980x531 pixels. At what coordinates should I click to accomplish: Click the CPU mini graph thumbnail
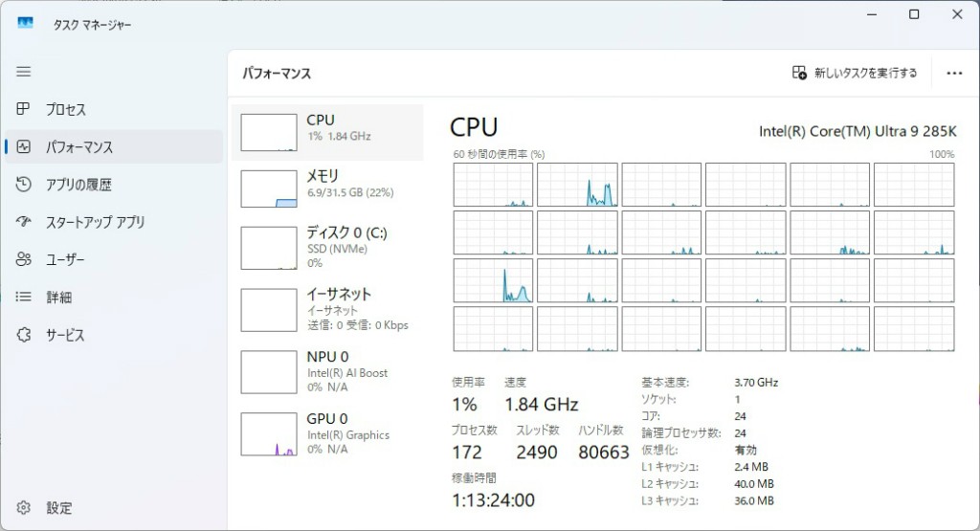click(269, 132)
